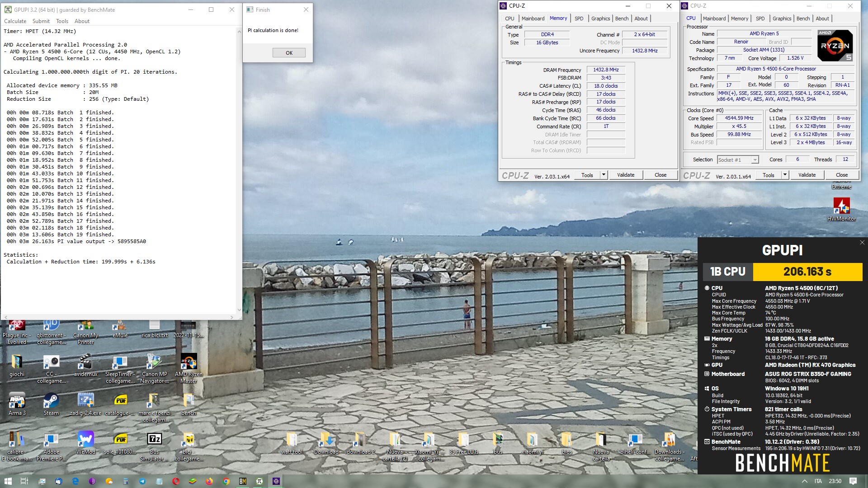Switch to Graphics tab in left CPU-Z window
Screen dimensions: 868x488
click(600, 19)
